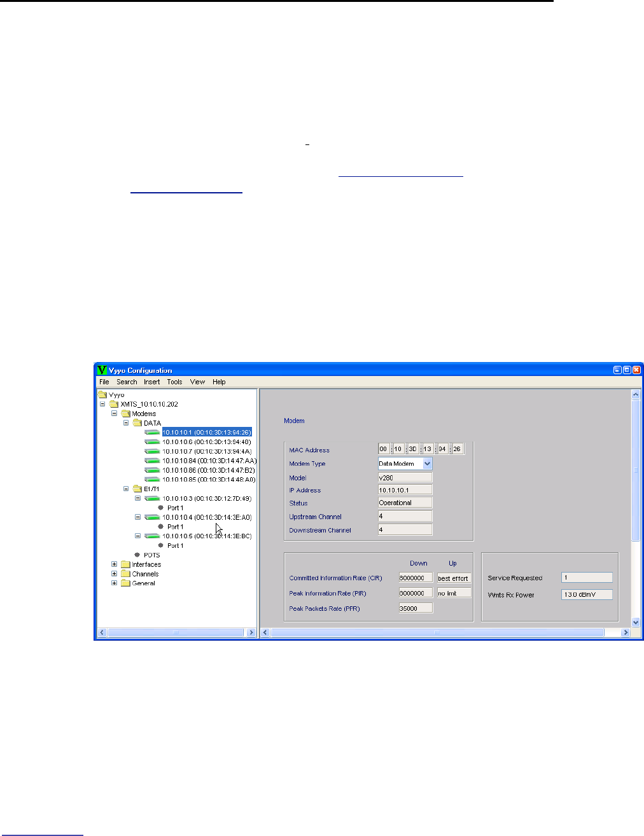Click the modem icon beside 10.10.10.6

click(152, 442)
